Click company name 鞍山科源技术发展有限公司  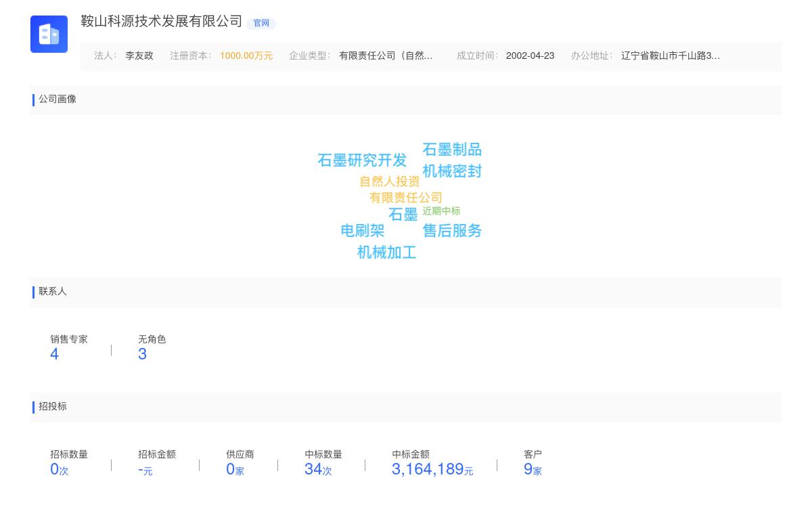click(x=162, y=21)
